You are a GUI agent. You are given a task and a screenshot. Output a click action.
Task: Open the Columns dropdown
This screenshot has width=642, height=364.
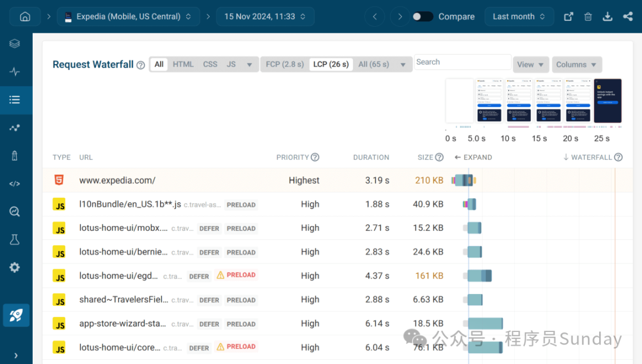click(577, 65)
